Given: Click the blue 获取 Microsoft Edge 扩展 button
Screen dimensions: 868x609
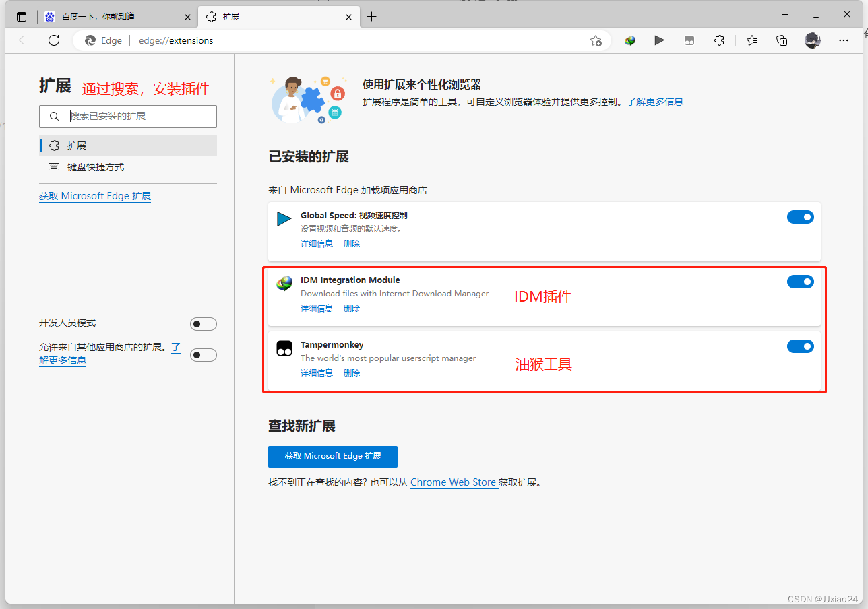Looking at the screenshot, I should coord(333,456).
